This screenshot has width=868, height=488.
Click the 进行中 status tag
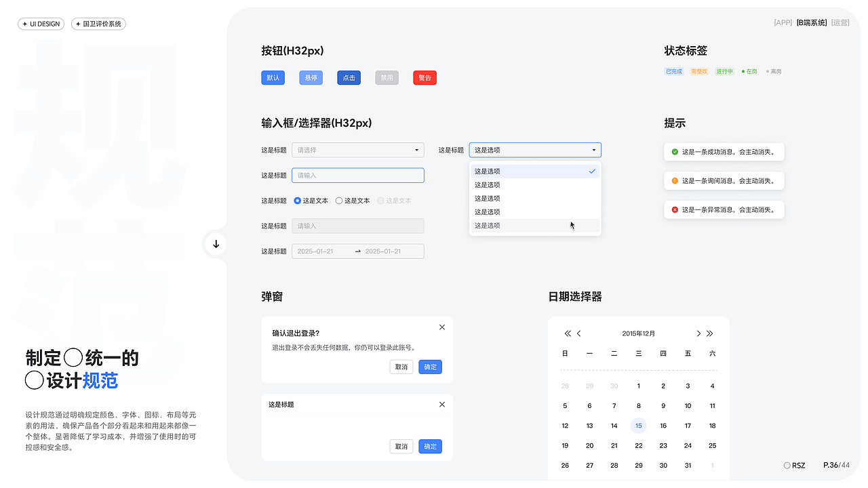tap(725, 71)
